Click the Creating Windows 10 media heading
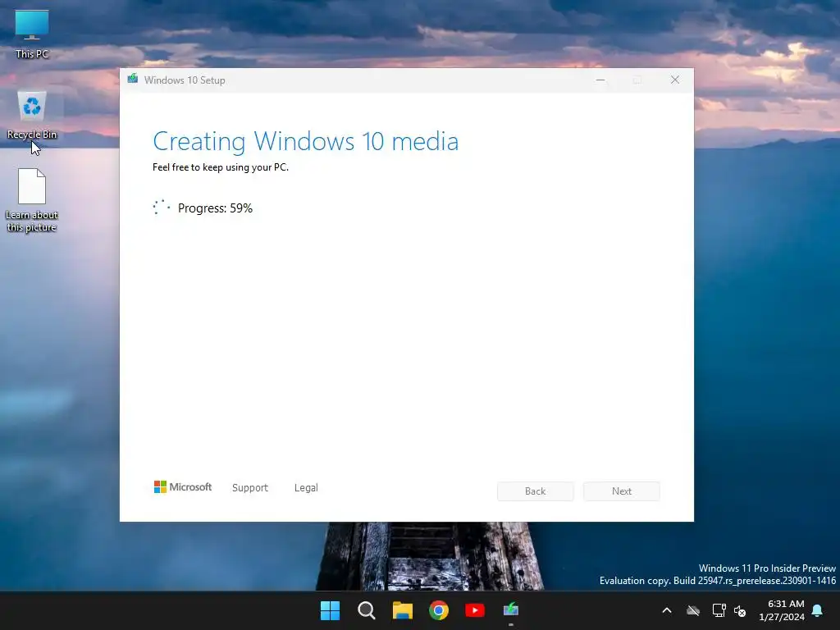The width and height of the screenshot is (840, 630). coord(305,142)
